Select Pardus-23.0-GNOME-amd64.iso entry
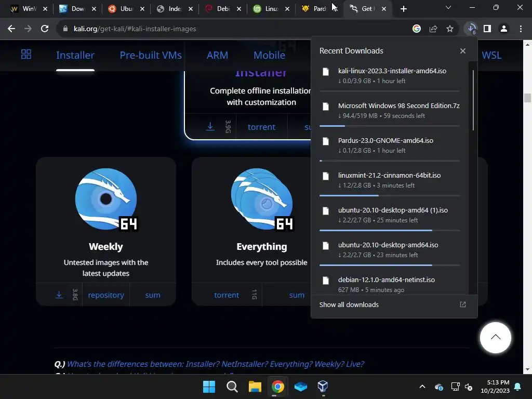This screenshot has height=399, width=532. coord(390,145)
